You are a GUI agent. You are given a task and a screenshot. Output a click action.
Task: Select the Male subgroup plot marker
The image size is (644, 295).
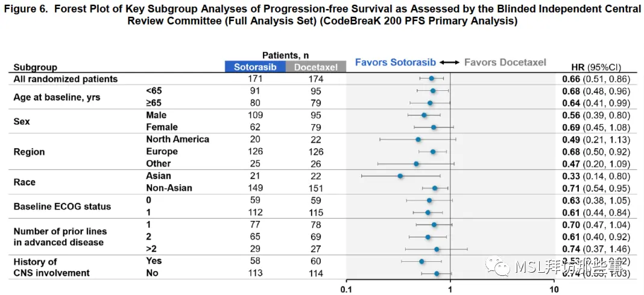424,114
